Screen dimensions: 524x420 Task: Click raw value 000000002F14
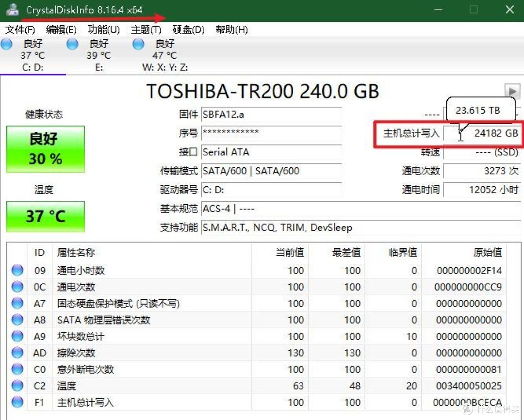(x=469, y=270)
